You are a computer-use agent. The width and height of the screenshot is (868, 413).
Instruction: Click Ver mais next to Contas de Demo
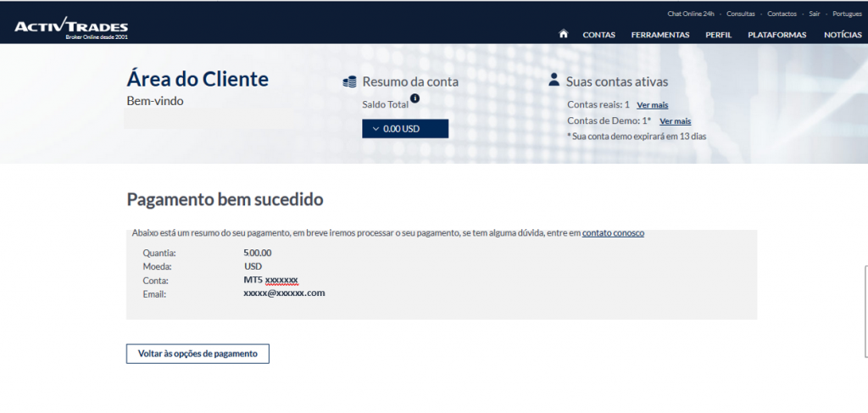coord(676,121)
